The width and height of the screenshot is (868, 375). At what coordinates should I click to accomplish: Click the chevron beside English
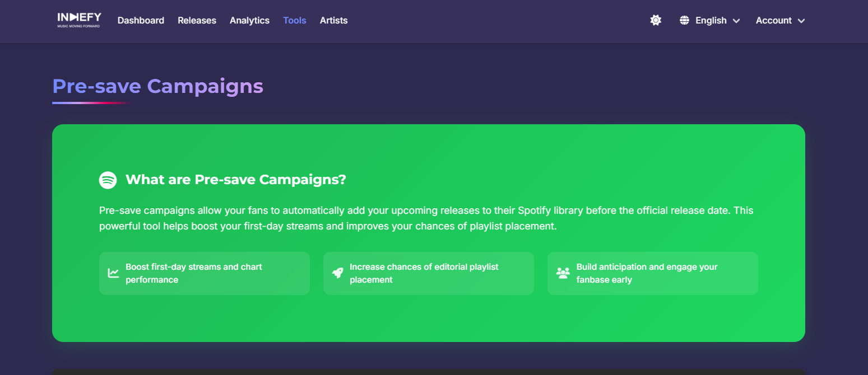[x=736, y=21]
